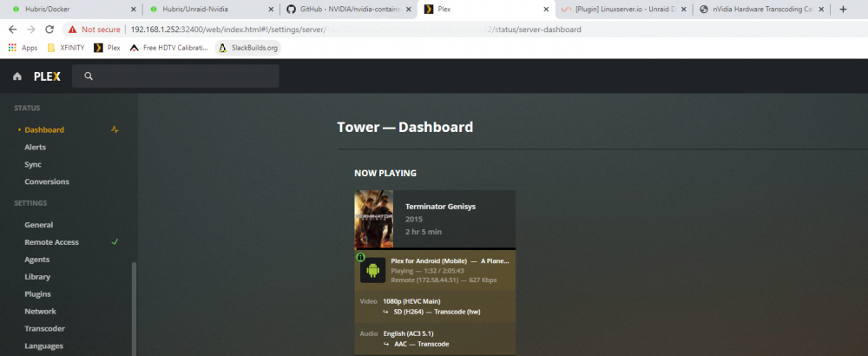Open Languages settings

coord(43,346)
